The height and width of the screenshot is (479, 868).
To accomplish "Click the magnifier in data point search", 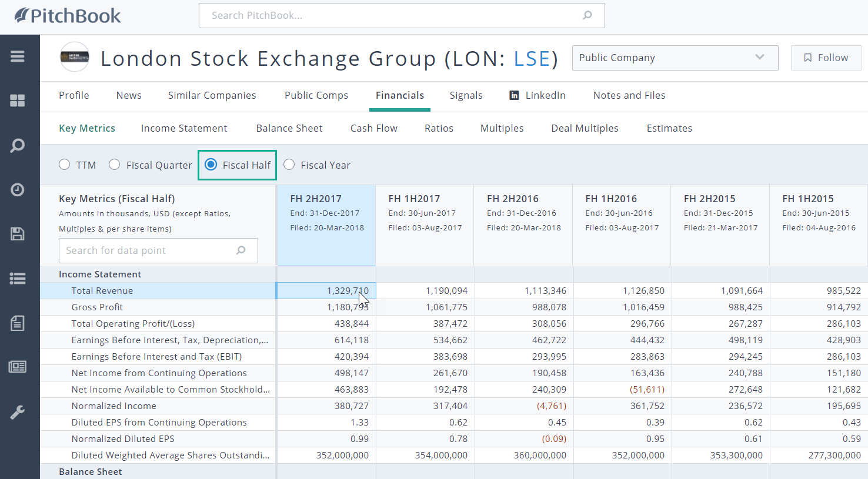I will [241, 250].
